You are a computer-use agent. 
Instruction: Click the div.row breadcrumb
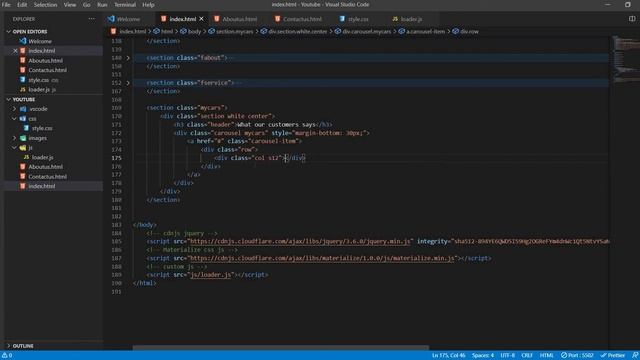(x=469, y=31)
